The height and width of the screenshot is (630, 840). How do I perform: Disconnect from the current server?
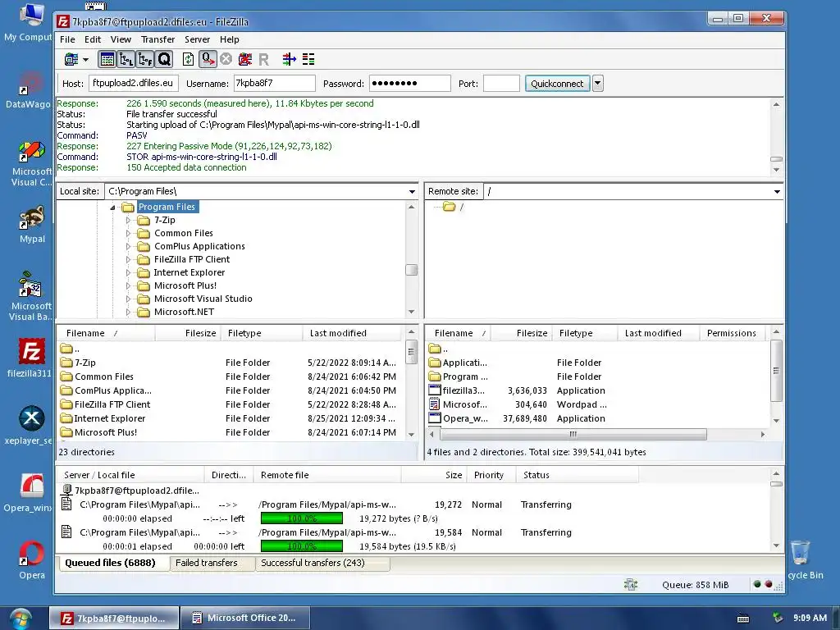tap(245, 59)
